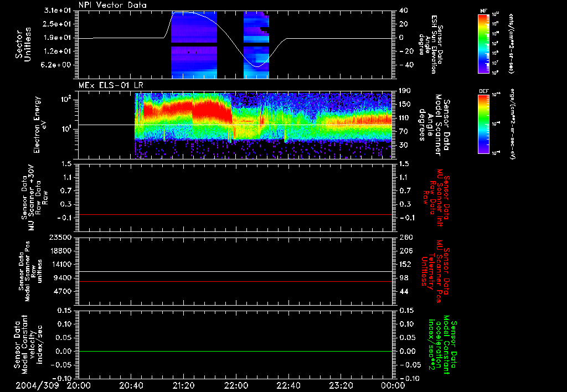Click the white line in scanner position panel
Viewport: 567px width, 392px height.
(235, 271)
